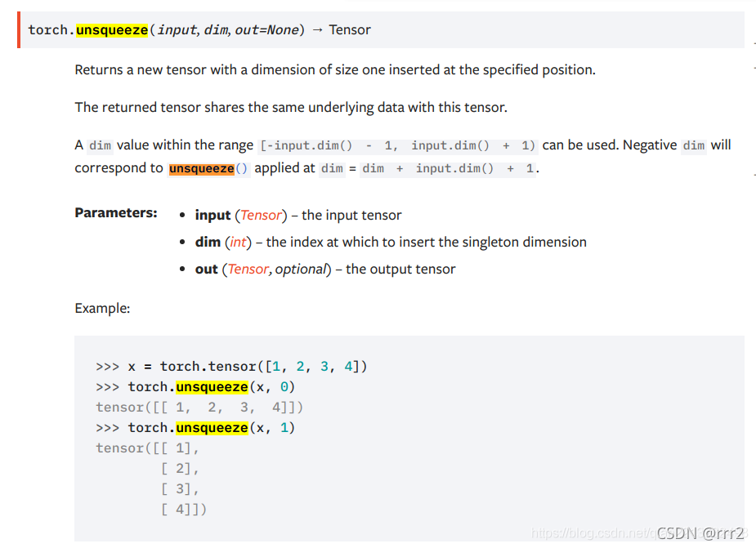Click the Tensor link for the input parameter
Viewport: 756px width, 548px height.
tap(261, 215)
